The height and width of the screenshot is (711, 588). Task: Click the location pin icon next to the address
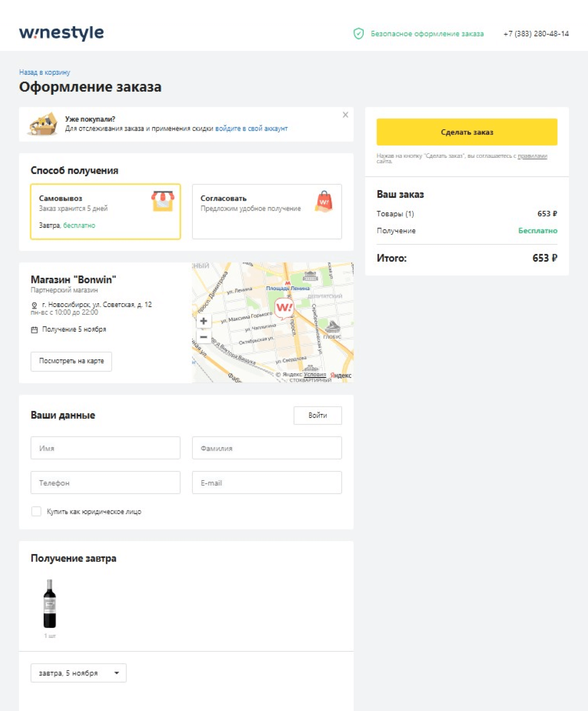point(34,304)
